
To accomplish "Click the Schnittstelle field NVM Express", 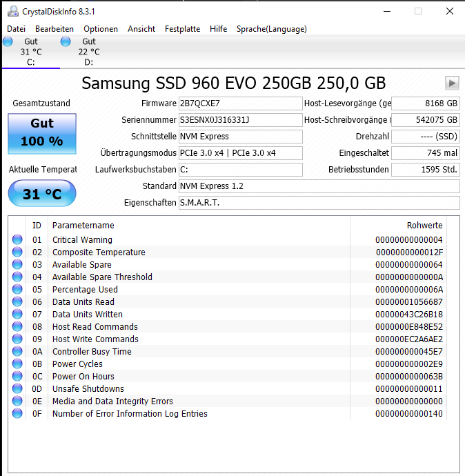I will coord(240,137).
